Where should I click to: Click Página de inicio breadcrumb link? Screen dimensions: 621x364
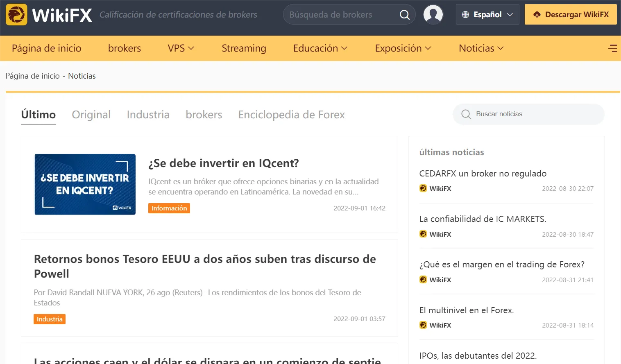pos(33,76)
